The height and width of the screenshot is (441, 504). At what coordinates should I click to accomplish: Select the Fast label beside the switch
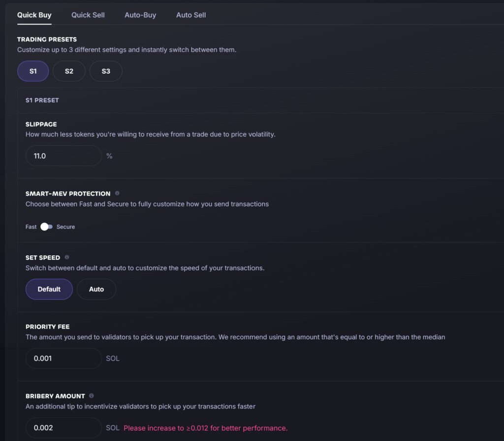pyautogui.click(x=31, y=227)
